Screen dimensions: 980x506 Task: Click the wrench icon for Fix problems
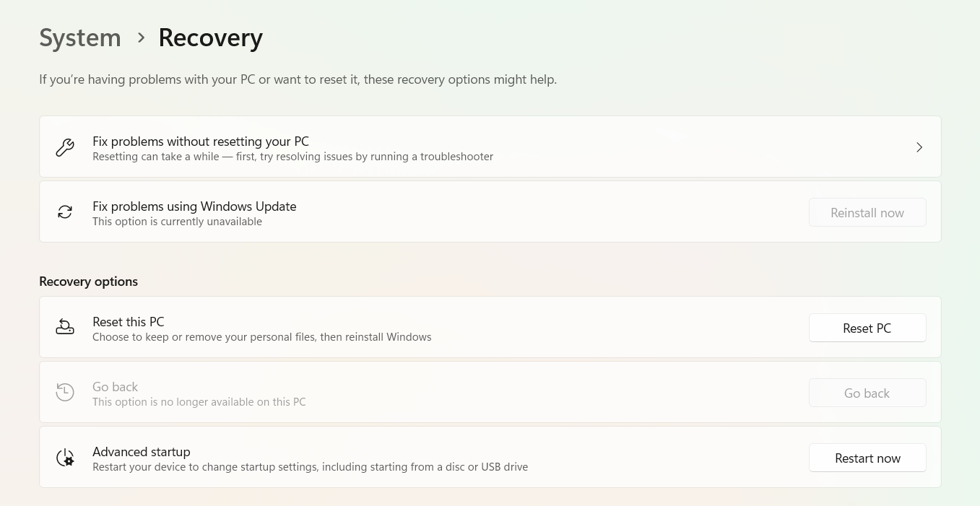(65, 147)
